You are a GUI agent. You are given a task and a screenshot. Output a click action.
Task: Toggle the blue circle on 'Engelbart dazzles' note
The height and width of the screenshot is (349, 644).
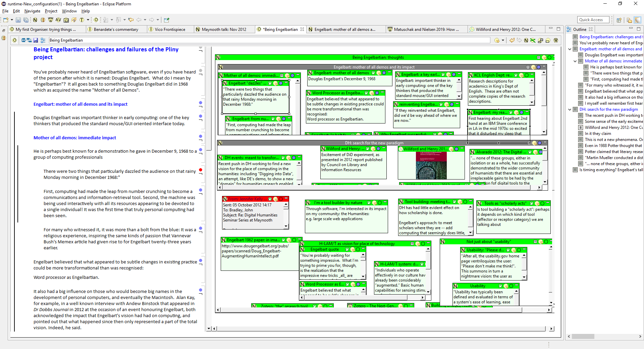[281, 83]
